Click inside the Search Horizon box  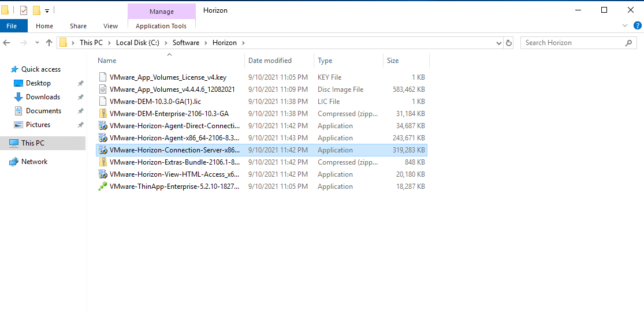coord(573,43)
